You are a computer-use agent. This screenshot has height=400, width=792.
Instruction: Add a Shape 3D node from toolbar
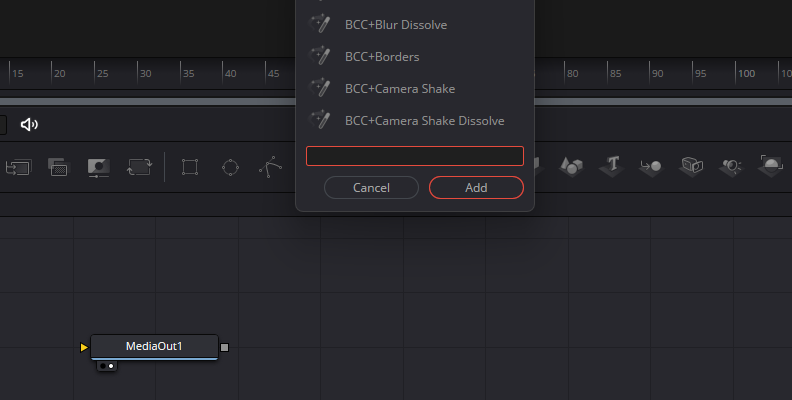[571, 165]
